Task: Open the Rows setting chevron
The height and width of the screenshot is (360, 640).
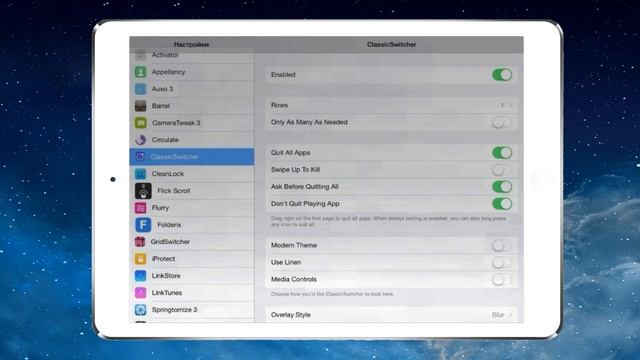Action: [510, 105]
